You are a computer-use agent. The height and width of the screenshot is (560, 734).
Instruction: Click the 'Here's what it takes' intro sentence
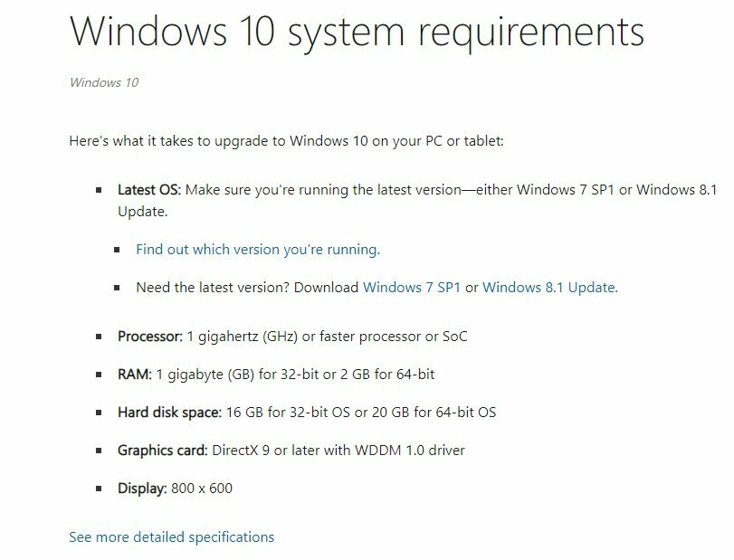tap(287, 141)
